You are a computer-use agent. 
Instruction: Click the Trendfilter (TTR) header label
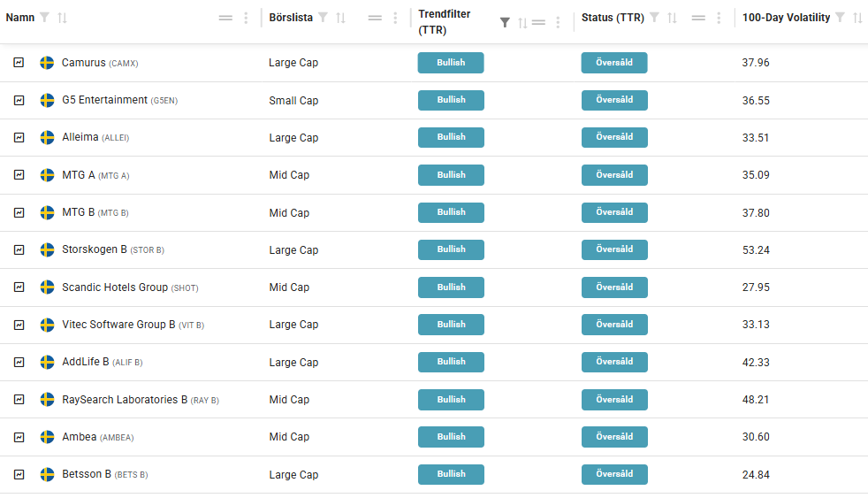click(444, 22)
